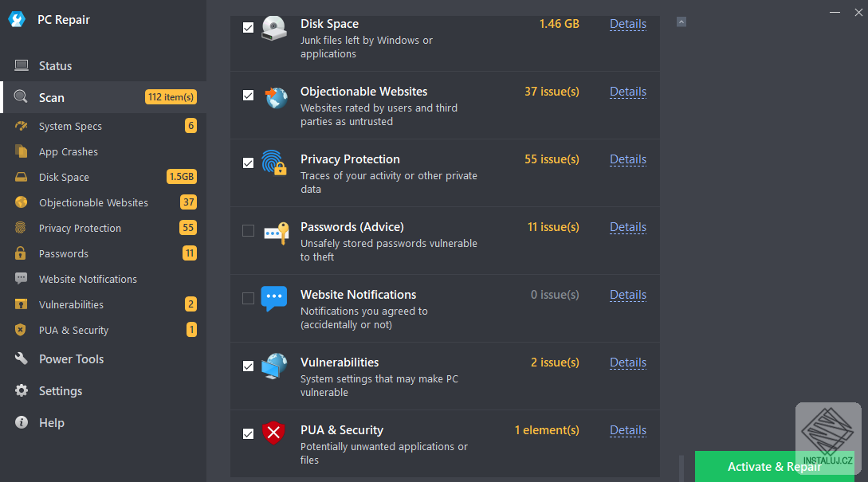
Task: Click the red PUA & Security shield icon
Action: tap(274, 433)
